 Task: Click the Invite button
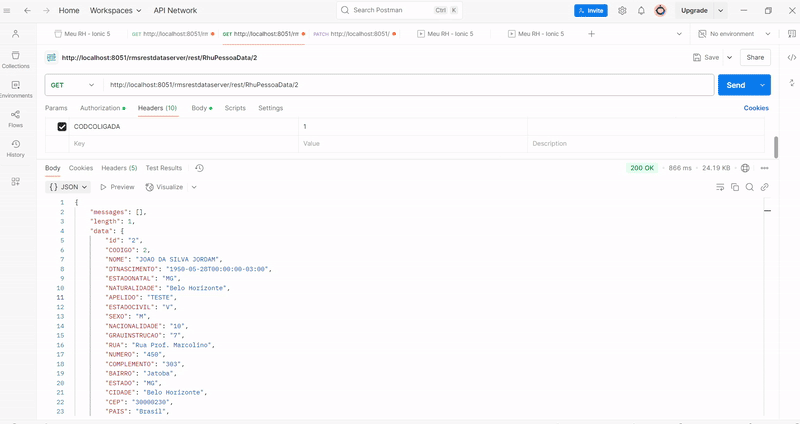pos(591,10)
